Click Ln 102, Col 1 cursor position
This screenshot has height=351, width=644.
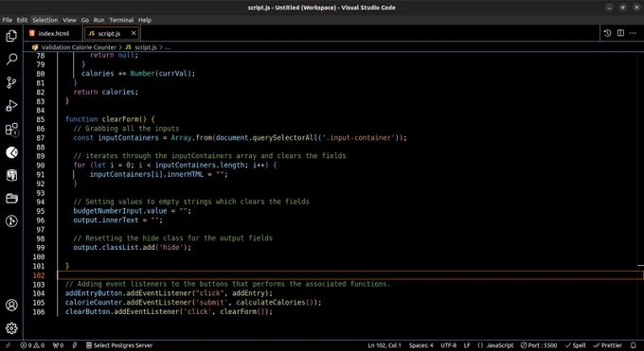point(384,345)
